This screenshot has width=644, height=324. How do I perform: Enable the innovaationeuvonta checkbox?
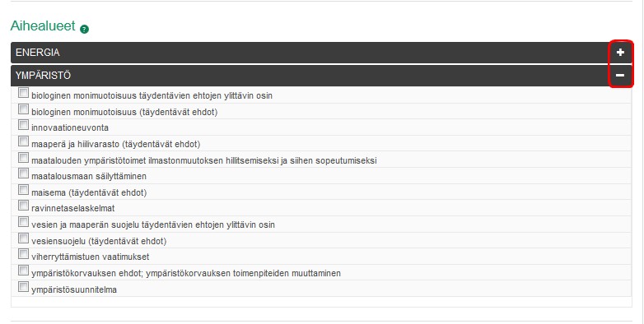23,125
